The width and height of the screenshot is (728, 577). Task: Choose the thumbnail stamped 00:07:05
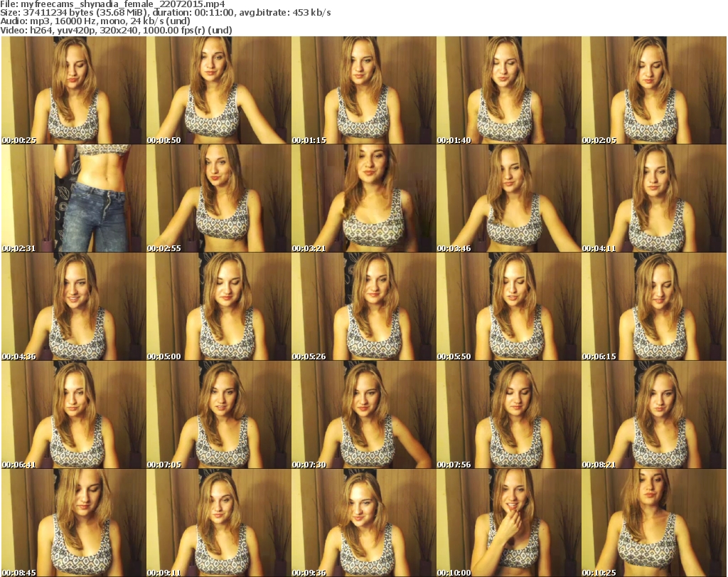(x=219, y=415)
